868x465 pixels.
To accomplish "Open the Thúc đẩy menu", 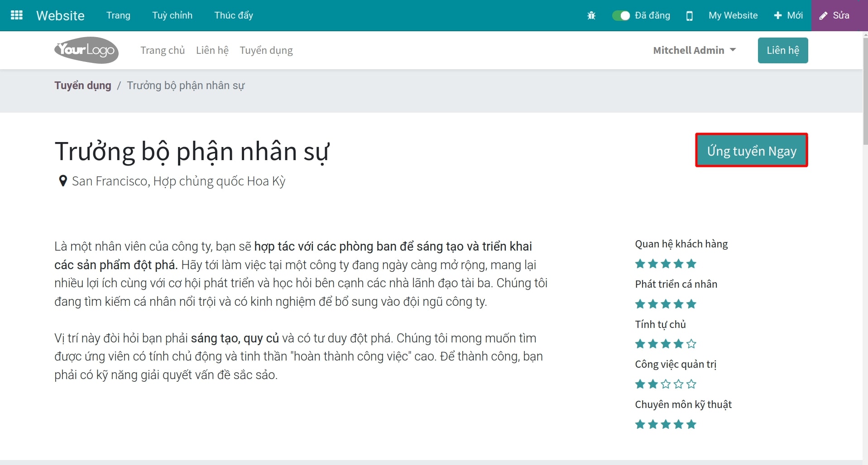I will (233, 15).
